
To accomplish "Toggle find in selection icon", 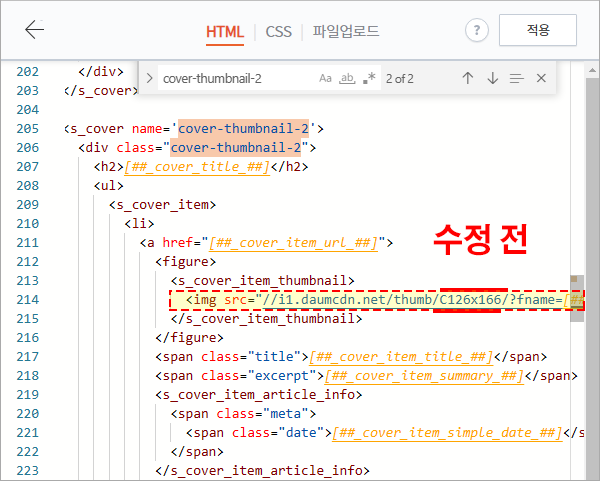I will click(x=517, y=79).
